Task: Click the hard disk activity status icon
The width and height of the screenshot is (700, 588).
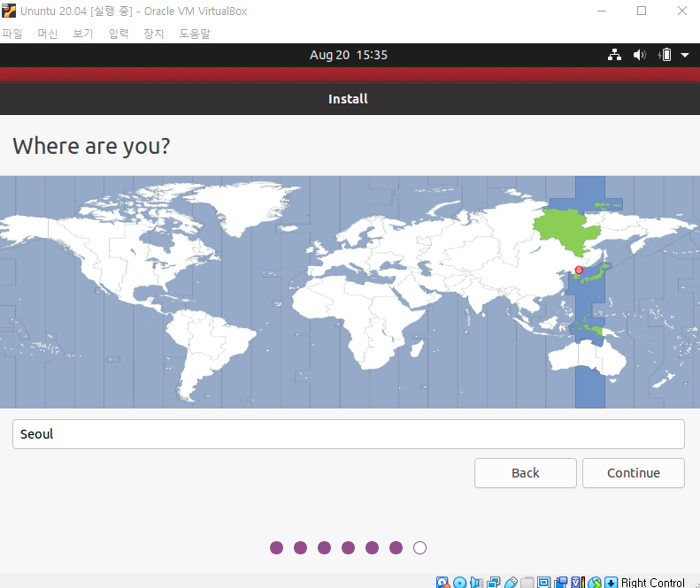Action: (442, 582)
